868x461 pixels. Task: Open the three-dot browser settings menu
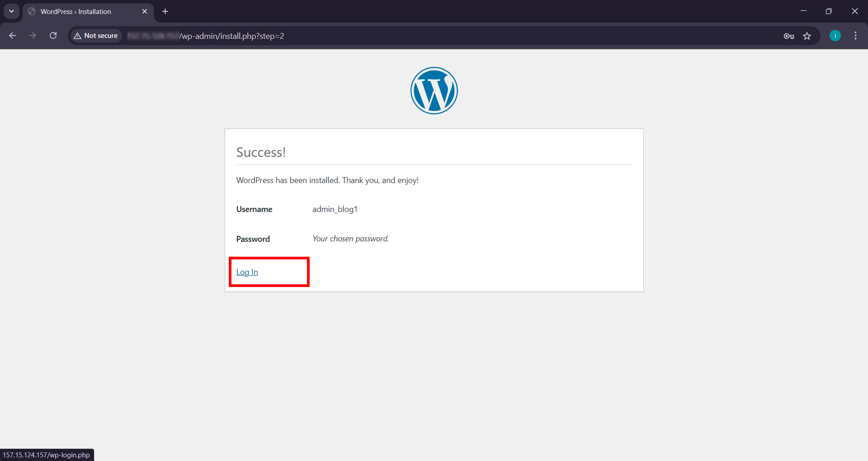855,36
